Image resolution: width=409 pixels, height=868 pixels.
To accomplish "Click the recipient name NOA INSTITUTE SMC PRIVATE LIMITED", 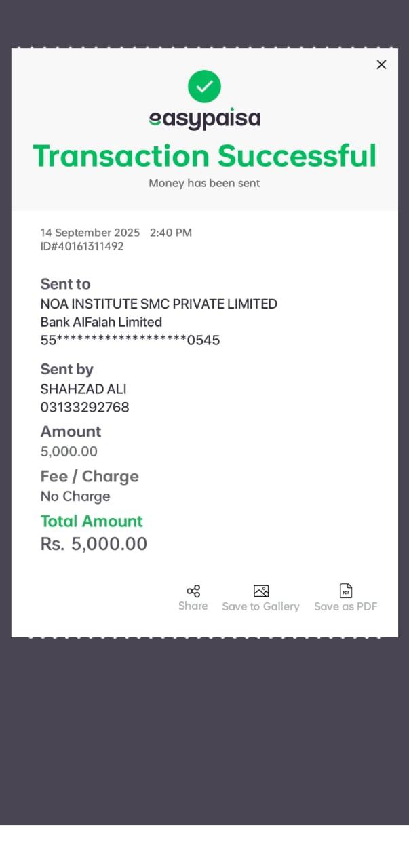I will pyautogui.click(x=159, y=304).
